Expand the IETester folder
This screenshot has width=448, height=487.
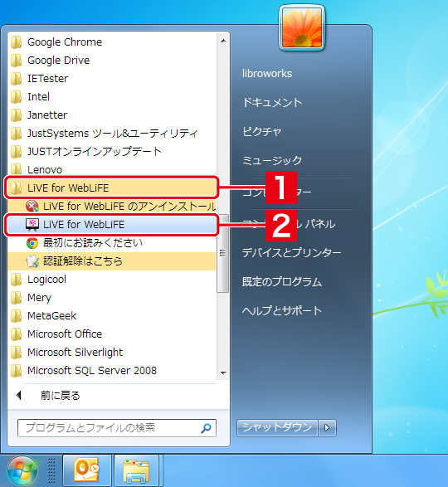[x=112, y=79]
